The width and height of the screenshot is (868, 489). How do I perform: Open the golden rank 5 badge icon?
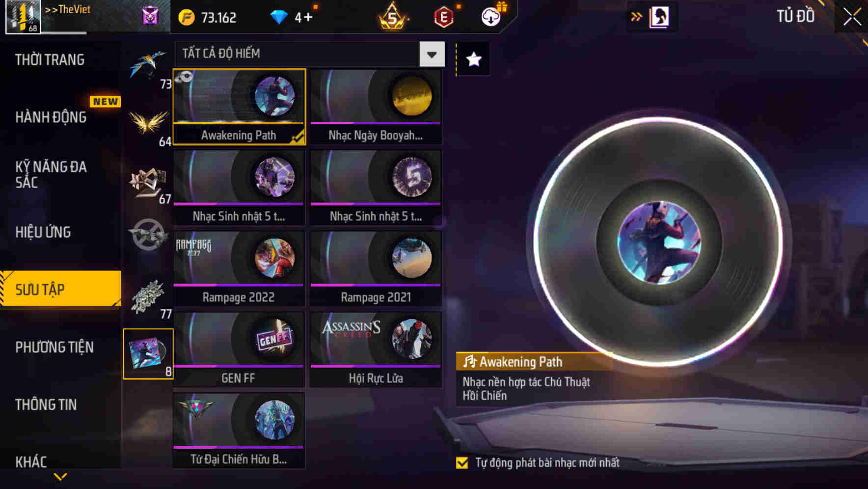[x=392, y=17]
